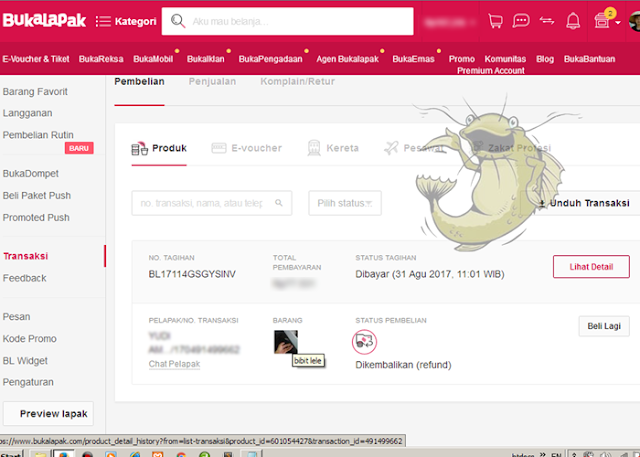
Task: Click the profile avatar in header
Action: click(635, 21)
